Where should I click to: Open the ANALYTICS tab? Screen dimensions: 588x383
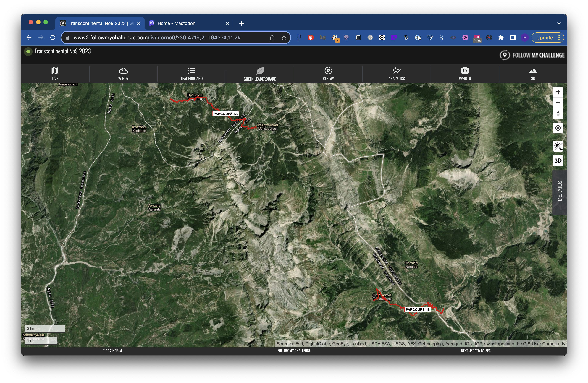397,74
